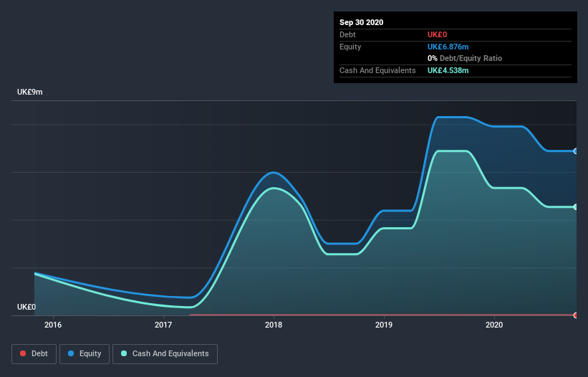Click the red Debt legend dot
The height and width of the screenshot is (377, 588).
(23, 353)
